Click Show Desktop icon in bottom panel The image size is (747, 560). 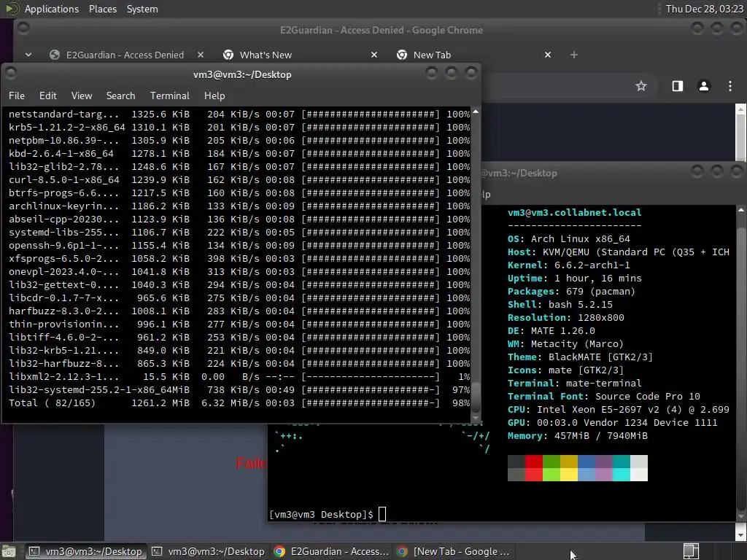tap(9, 551)
